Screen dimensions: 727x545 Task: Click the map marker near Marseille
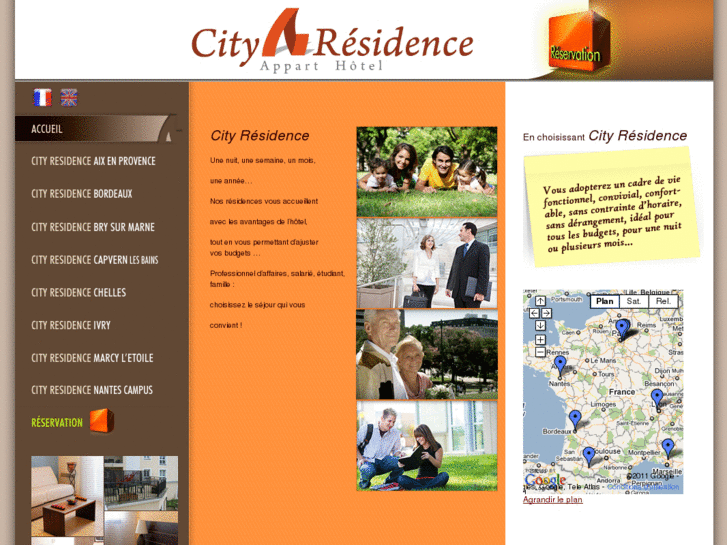[x=668, y=449]
